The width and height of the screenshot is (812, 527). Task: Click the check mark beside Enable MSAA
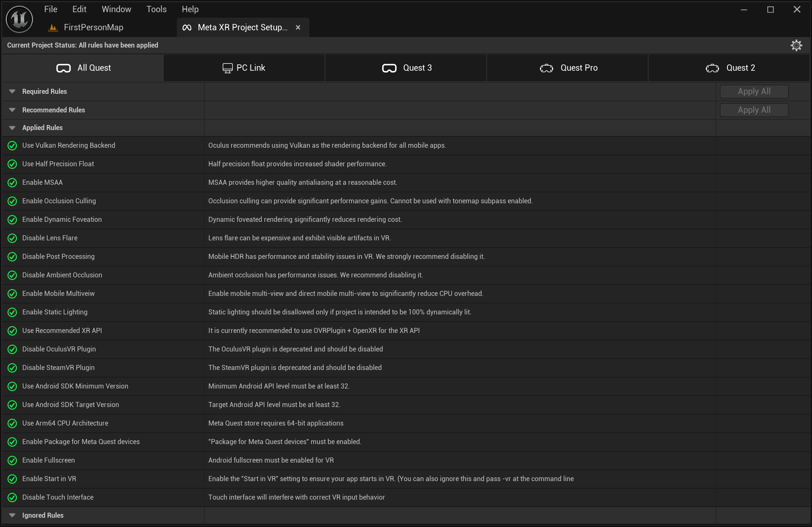[x=12, y=182]
